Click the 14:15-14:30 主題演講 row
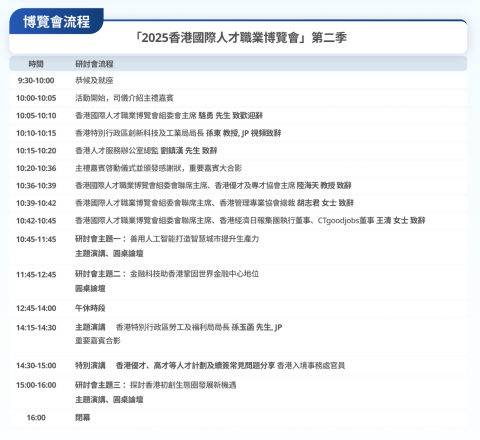 click(x=238, y=334)
